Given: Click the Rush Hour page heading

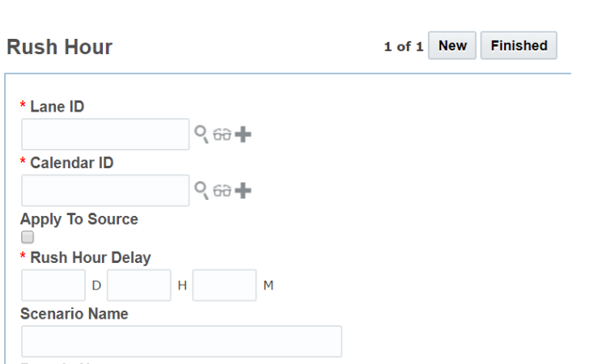Looking at the screenshot, I should click(60, 48).
